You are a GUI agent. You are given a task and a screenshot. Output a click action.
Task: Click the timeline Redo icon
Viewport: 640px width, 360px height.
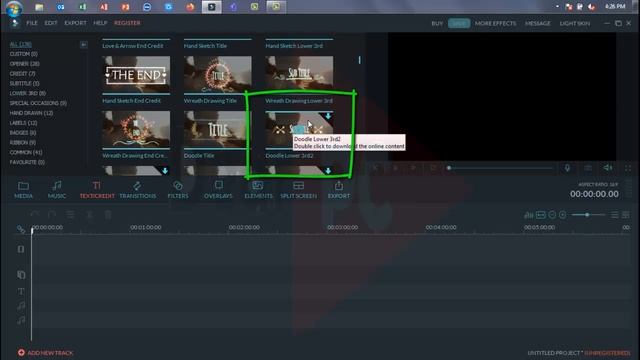pos(52,214)
